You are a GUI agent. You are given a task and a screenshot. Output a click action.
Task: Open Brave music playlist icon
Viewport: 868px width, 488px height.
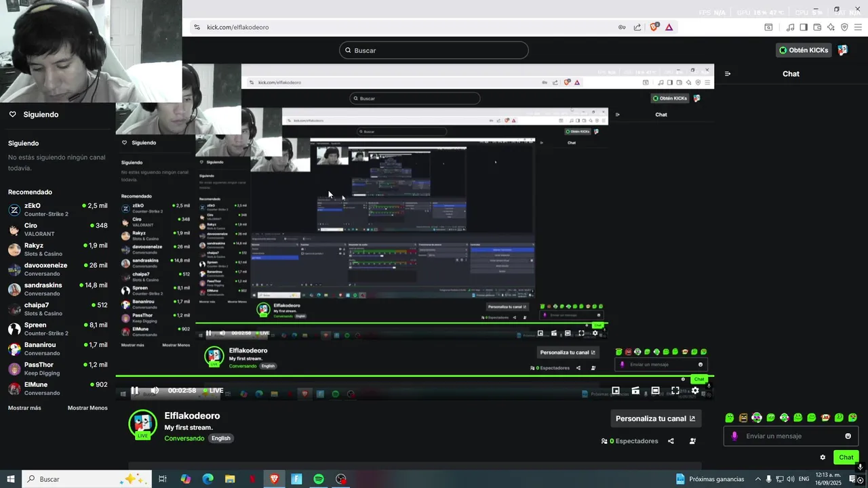[790, 27]
